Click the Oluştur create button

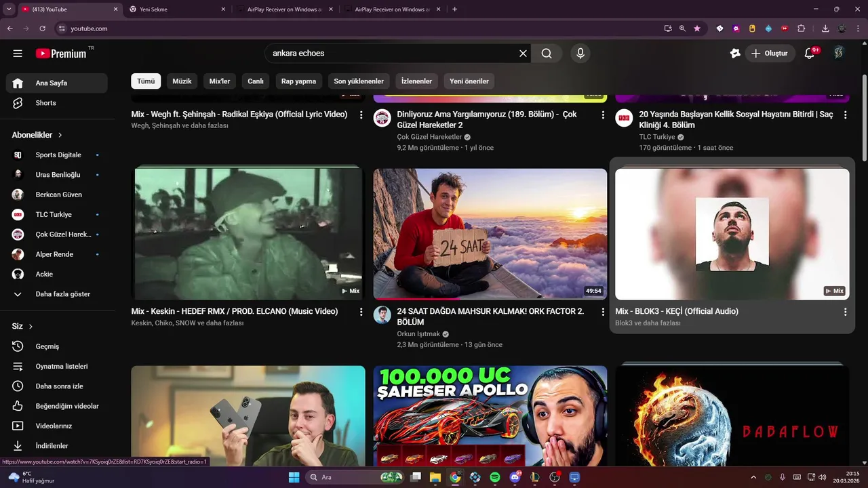click(x=770, y=54)
